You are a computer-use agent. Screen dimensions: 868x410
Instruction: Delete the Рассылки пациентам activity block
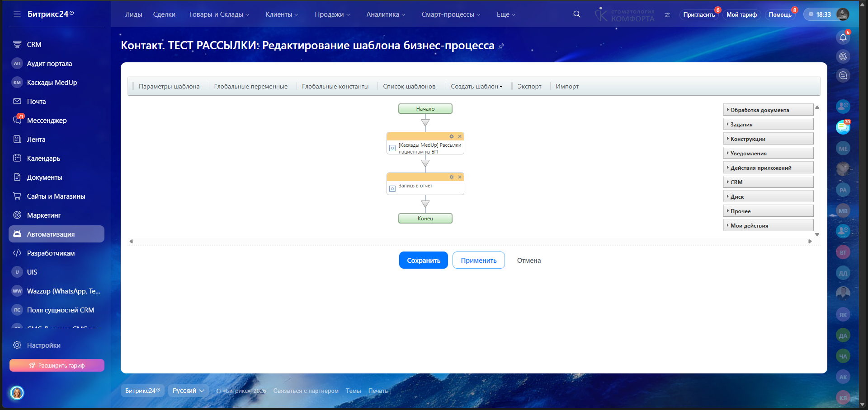coord(460,136)
